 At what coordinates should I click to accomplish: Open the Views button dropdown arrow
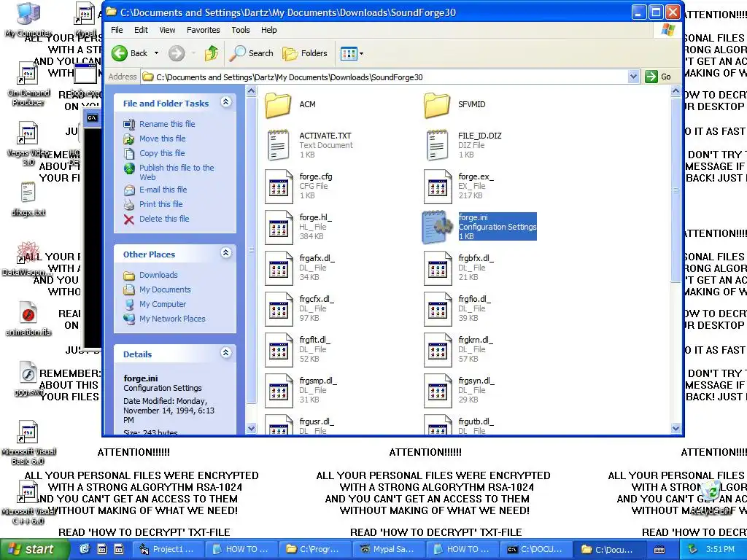click(361, 53)
